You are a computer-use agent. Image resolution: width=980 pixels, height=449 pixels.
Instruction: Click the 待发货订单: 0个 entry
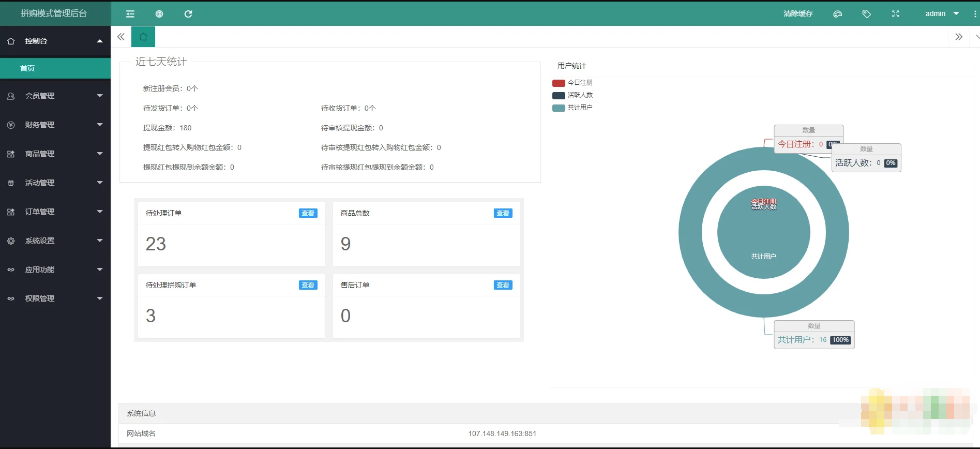coord(171,108)
